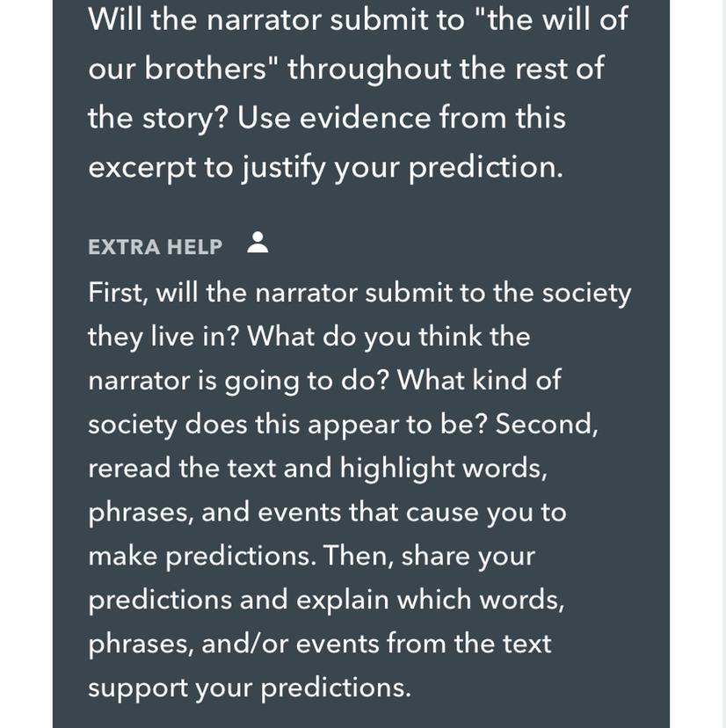Select the line "First, will the narrator submit"

point(359,294)
